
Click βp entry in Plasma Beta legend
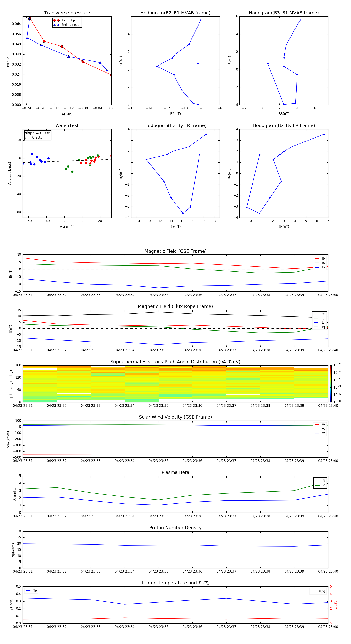point(320,480)
